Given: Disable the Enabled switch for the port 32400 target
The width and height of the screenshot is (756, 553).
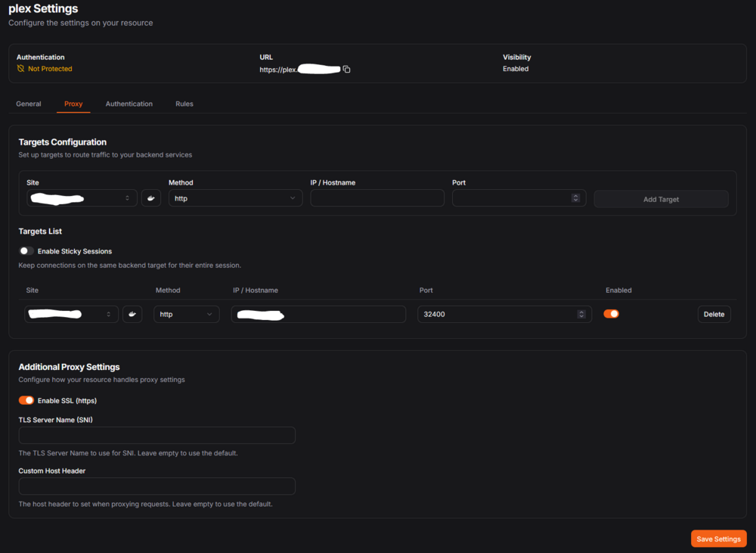Looking at the screenshot, I should point(612,314).
